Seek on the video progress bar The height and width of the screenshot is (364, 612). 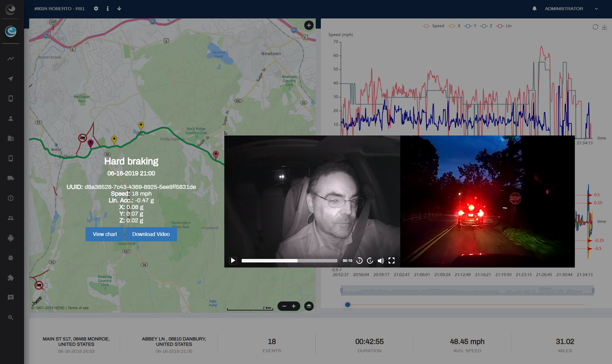289,261
